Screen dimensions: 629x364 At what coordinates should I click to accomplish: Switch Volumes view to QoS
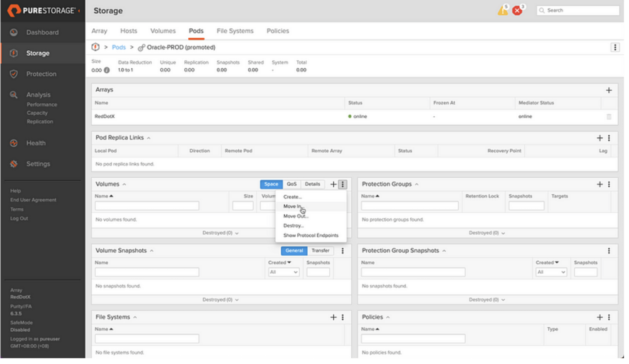[x=292, y=184]
